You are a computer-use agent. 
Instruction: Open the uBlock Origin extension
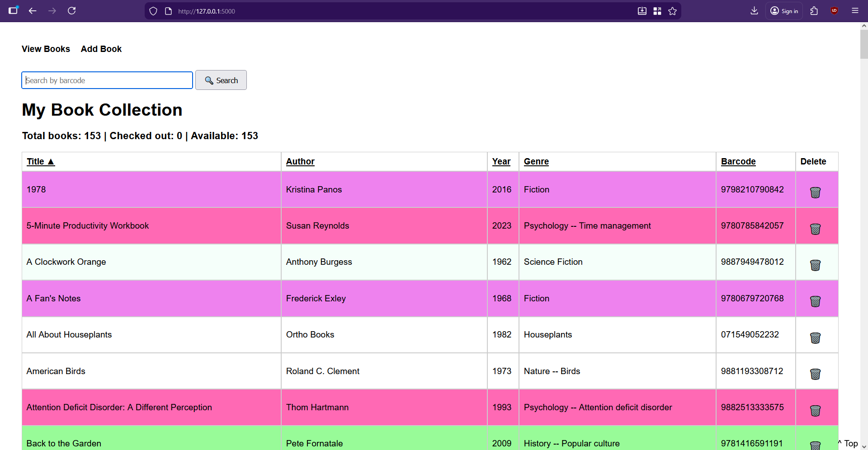coord(834,11)
